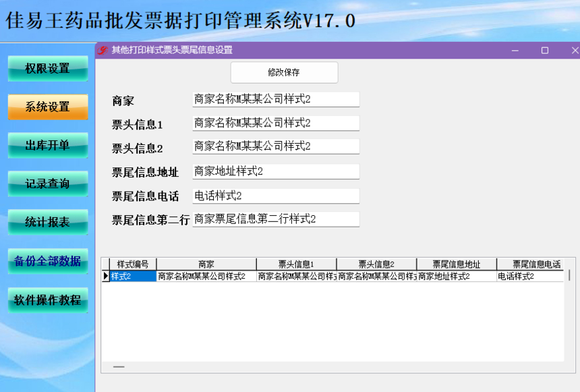The width and height of the screenshot is (580, 392).
Task: Open 软件操作教程 tutorial
Action: 48,300
